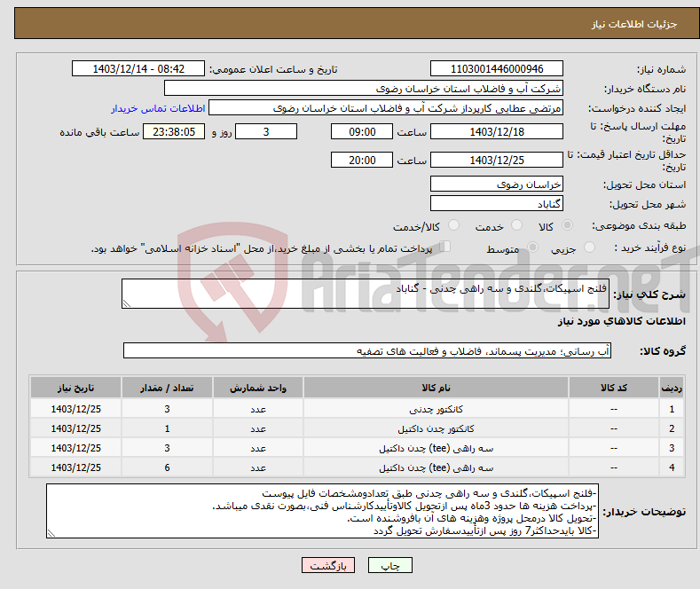Viewport: 700px width, 589px height.
Task: Select the کالا radio button
Action: coord(567,225)
